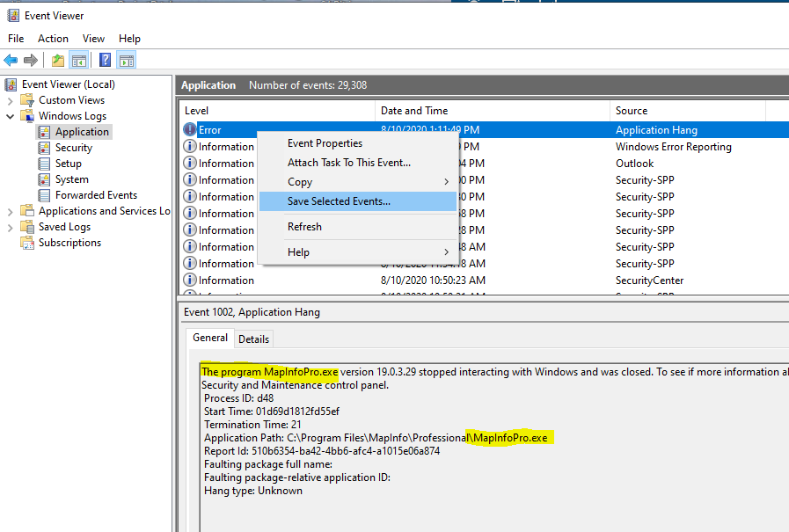Choose Save Selected Events option
Viewport: 789px width, 532px height.
point(358,201)
